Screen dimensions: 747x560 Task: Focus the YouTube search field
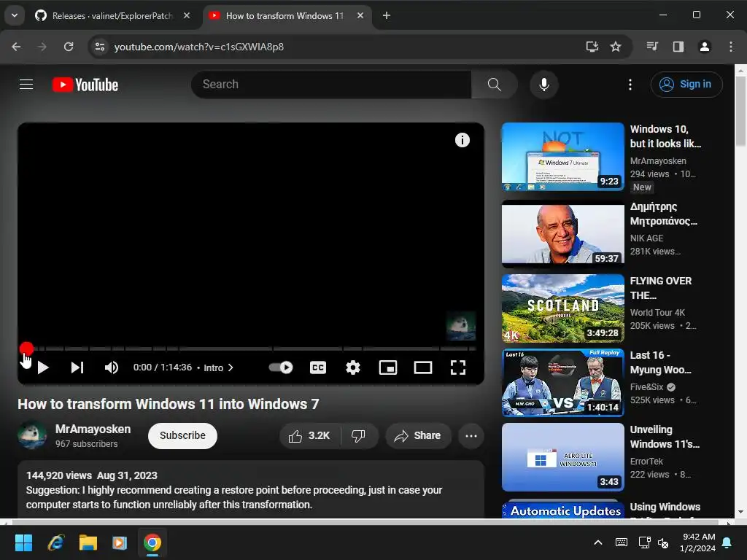(331, 85)
